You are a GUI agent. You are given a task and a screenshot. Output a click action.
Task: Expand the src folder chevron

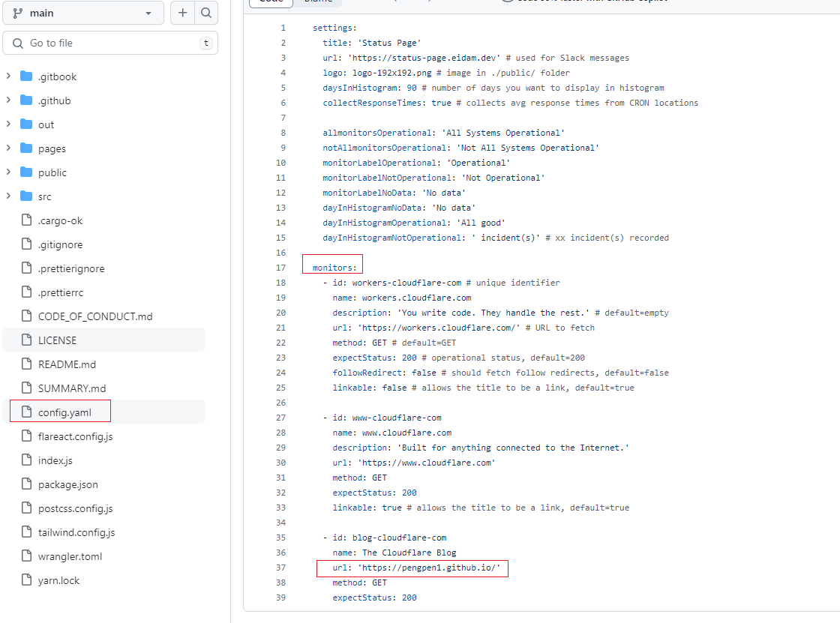[x=8, y=196]
